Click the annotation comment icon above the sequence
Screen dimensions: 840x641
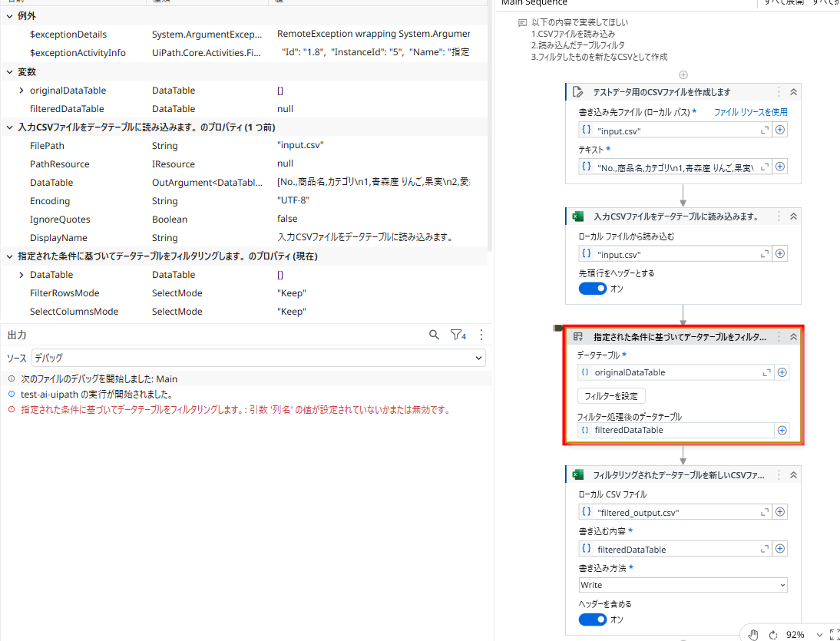(522, 22)
